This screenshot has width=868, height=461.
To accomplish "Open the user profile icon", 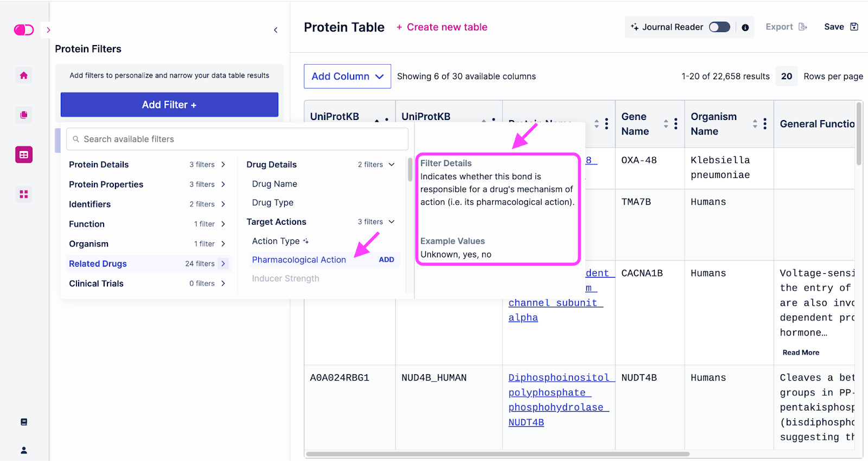I will (24, 450).
